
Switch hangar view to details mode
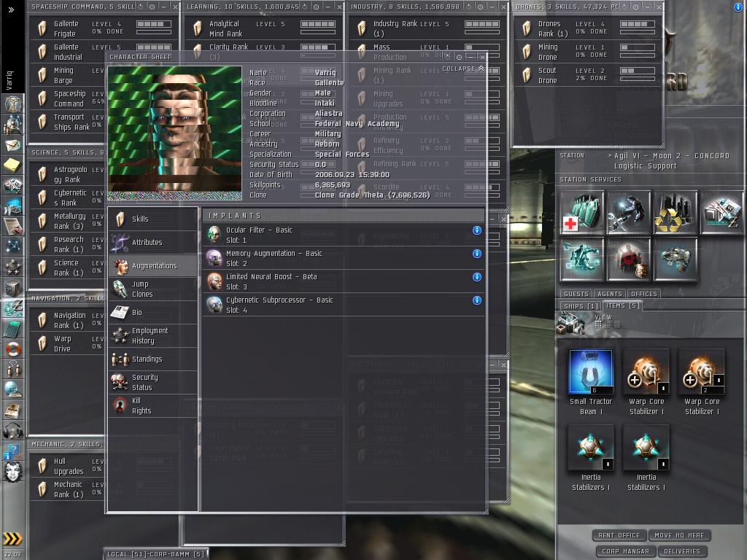pos(608,324)
